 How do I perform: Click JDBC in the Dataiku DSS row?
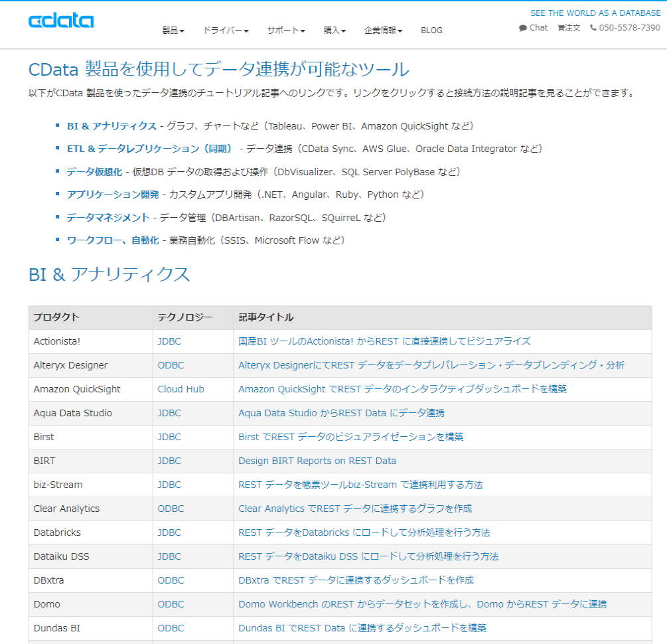pyautogui.click(x=169, y=556)
